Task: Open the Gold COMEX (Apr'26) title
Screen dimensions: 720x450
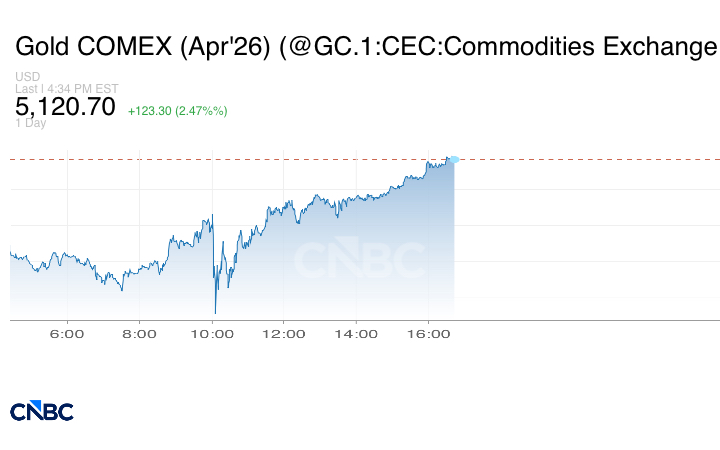Action: (142, 46)
